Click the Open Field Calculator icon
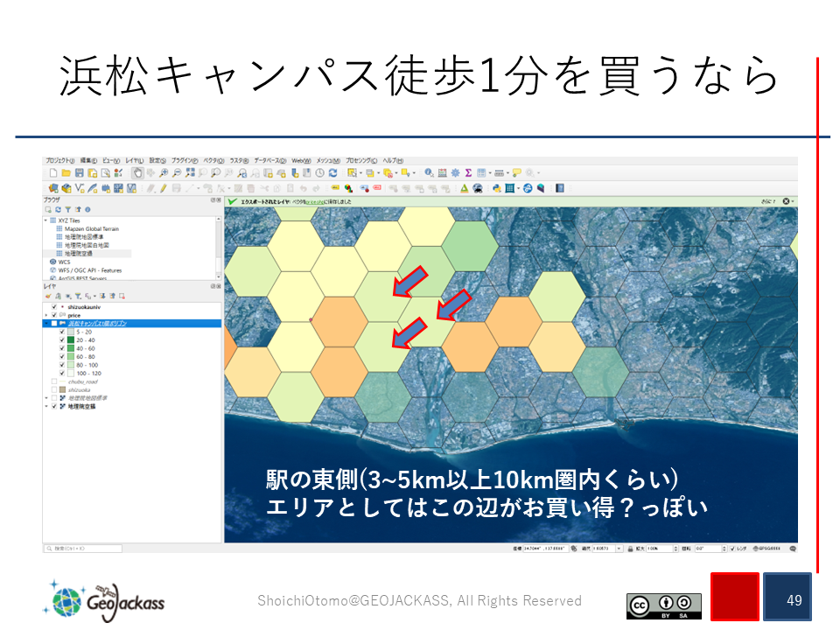This screenshot has height=630, width=840. [x=443, y=173]
